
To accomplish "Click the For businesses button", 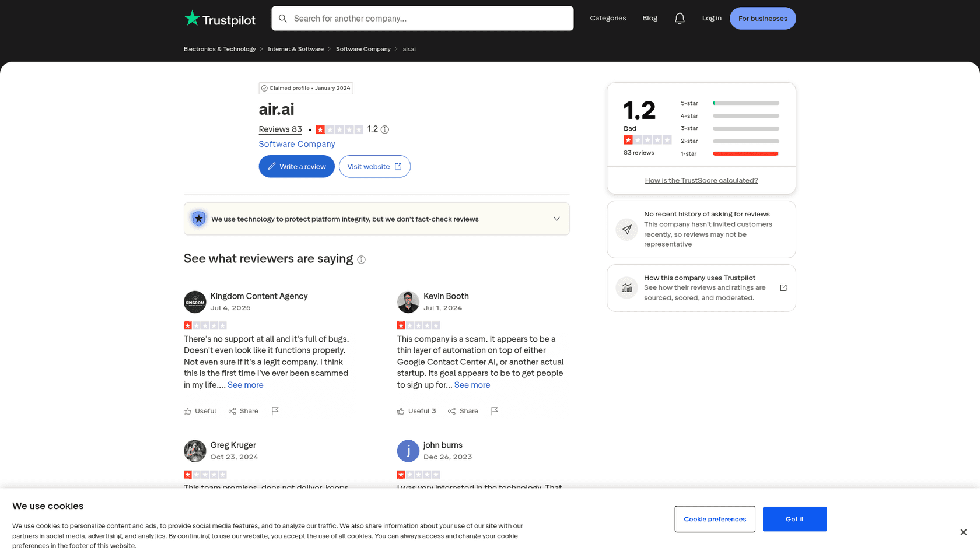I will (x=762, y=19).
